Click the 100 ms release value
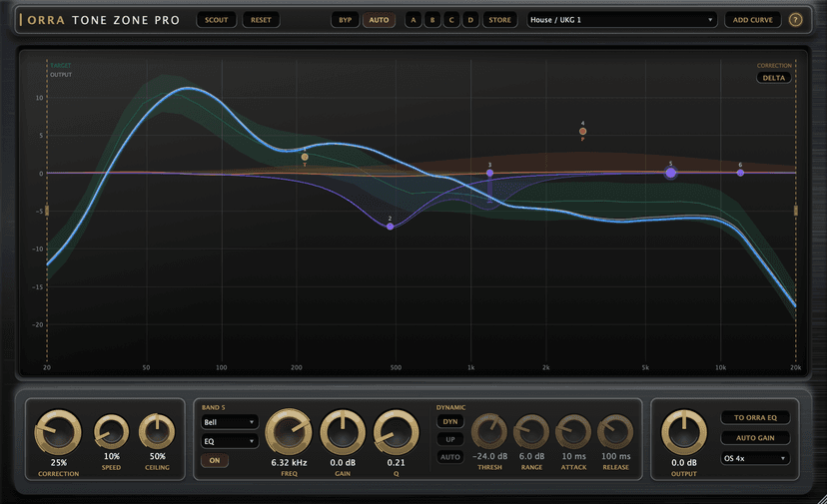827x504 pixels. point(616,456)
